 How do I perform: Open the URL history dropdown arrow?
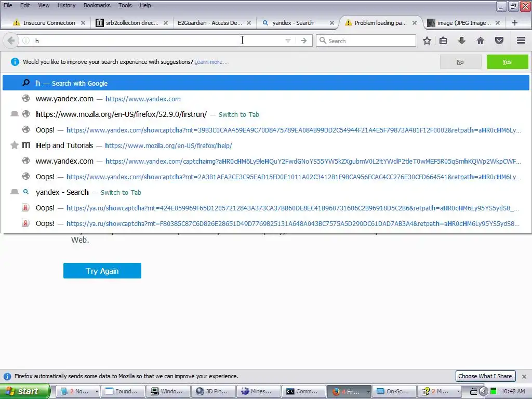[288, 41]
